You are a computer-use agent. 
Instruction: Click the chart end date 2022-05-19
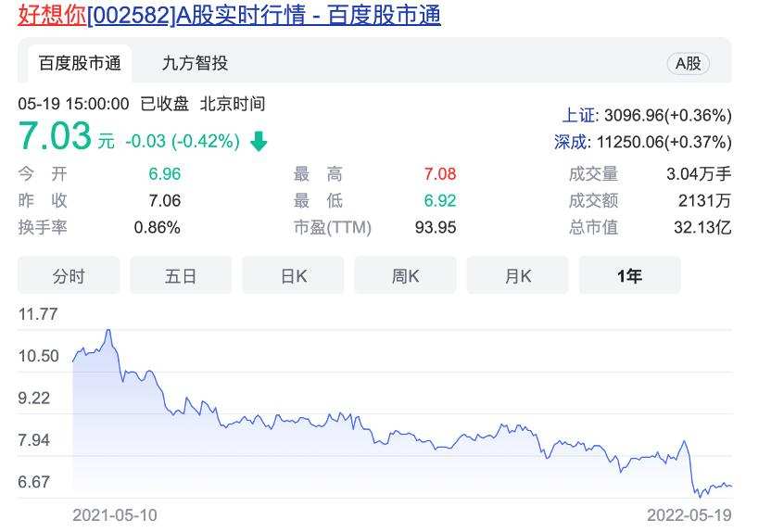(x=689, y=515)
